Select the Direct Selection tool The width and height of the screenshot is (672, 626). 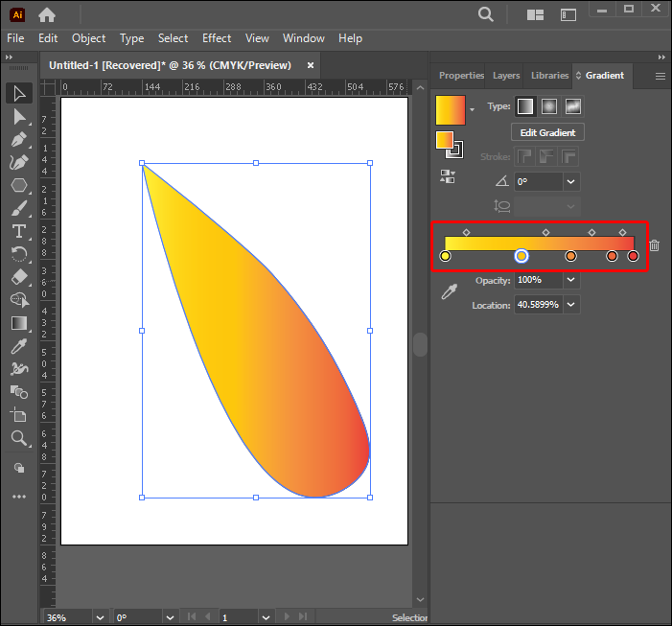19,116
